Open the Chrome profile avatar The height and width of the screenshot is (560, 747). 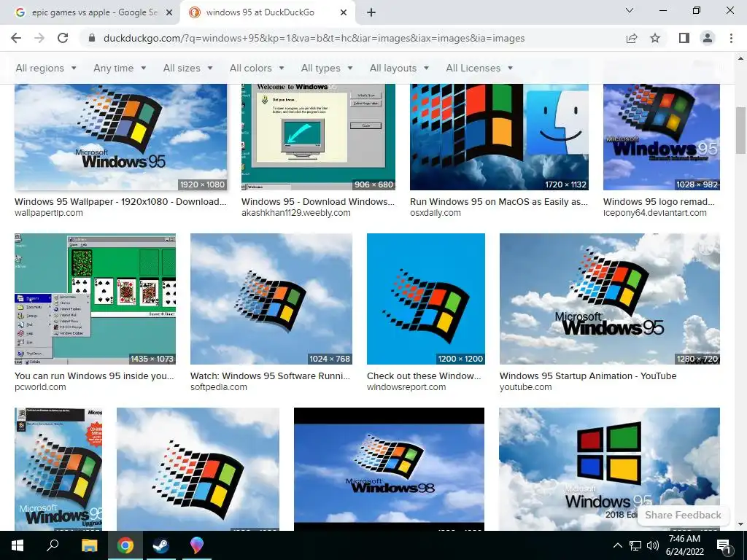708,38
